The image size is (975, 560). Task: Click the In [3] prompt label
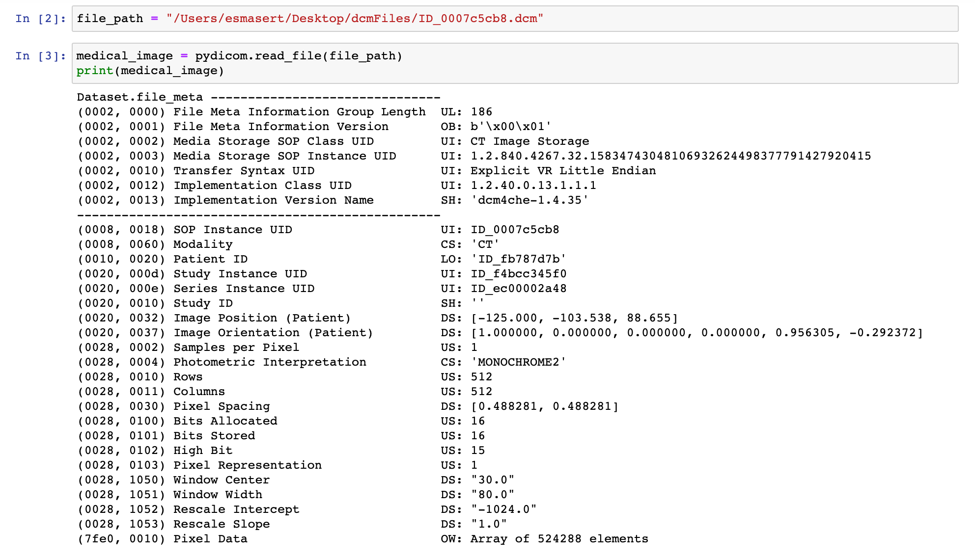click(x=40, y=56)
